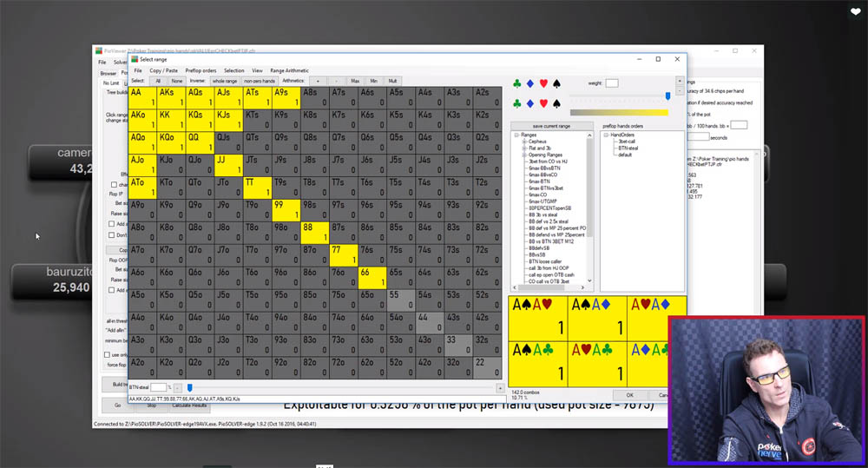Screen dimensions: 868x468
Task: Click the heart icon in the top-right corner
Action: (855, 11)
